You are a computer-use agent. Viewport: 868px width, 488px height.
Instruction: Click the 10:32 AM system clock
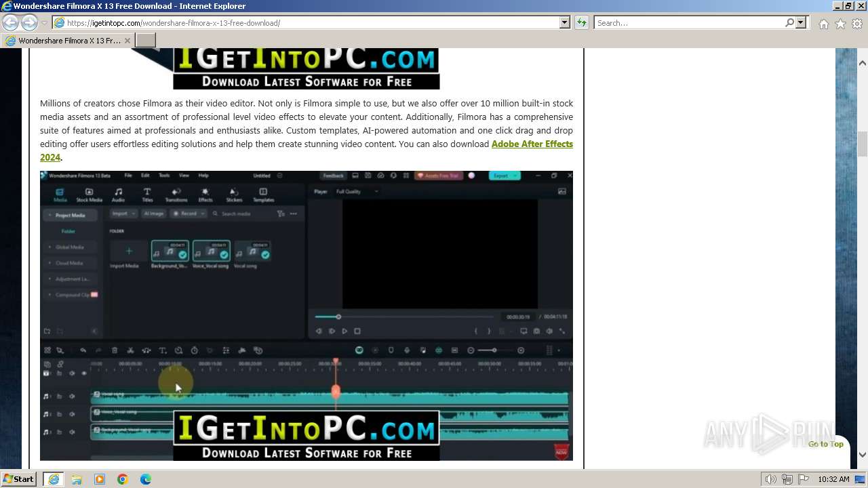pos(833,479)
